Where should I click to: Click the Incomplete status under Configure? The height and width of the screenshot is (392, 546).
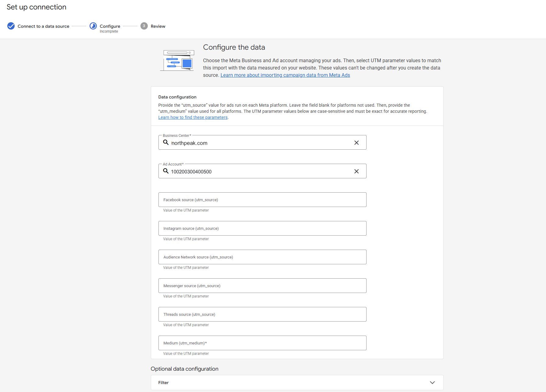click(109, 31)
